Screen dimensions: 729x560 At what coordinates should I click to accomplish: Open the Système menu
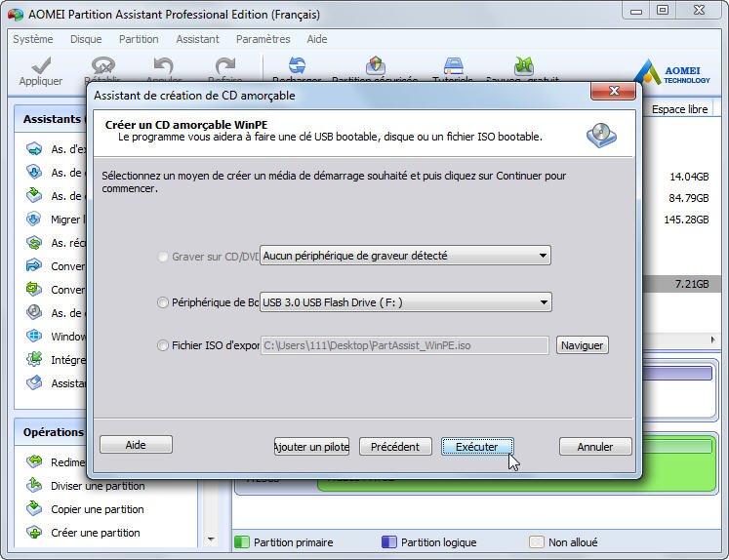(33, 39)
